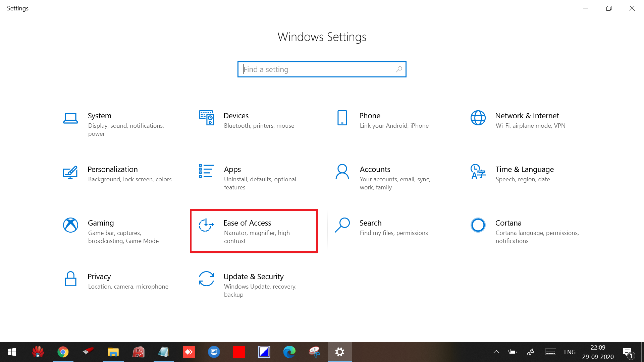Image resolution: width=644 pixels, height=362 pixels.
Task: Open the Time & Language icon
Action: [478, 172]
